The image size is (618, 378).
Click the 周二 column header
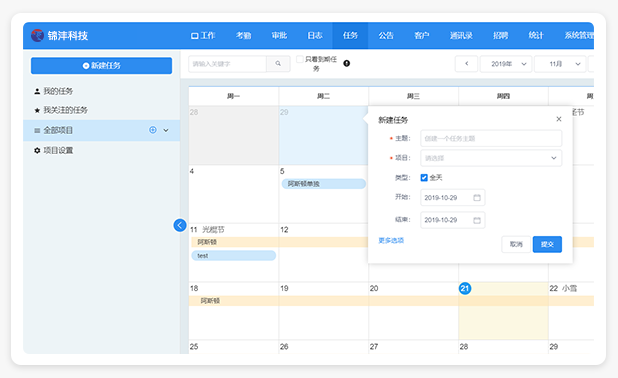point(324,96)
